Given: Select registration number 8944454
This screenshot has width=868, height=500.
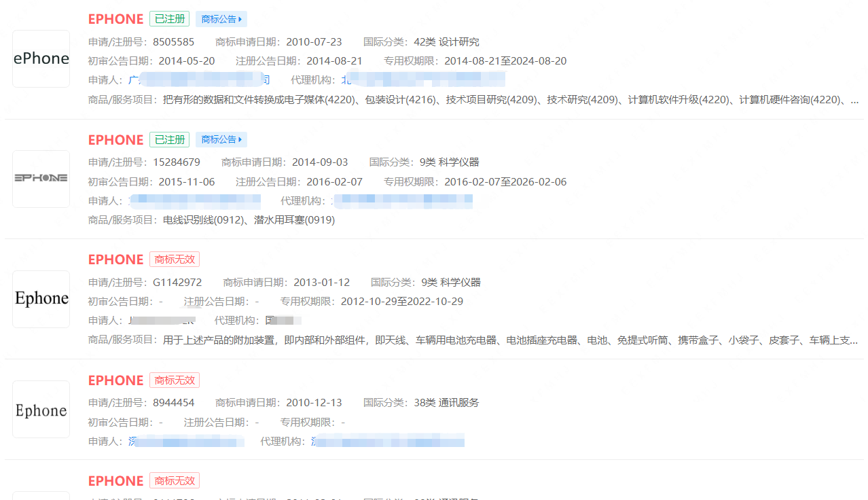Looking at the screenshot, I should 173,403.
